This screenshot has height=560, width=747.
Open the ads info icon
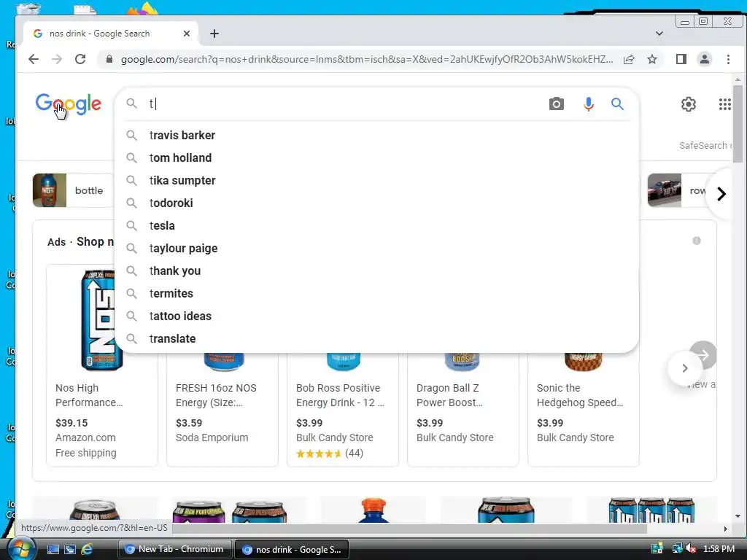coord(697,241)
